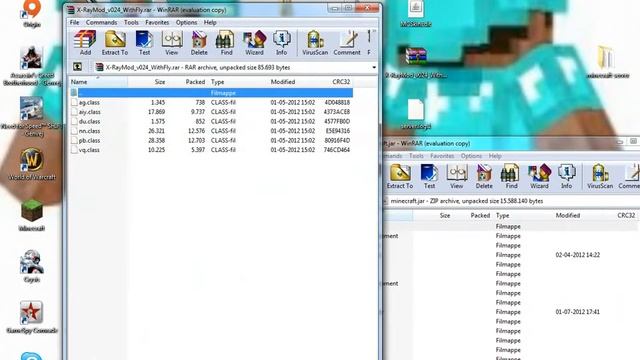Select highlighted parent folder row in X-RayMod

coord(211,93)
